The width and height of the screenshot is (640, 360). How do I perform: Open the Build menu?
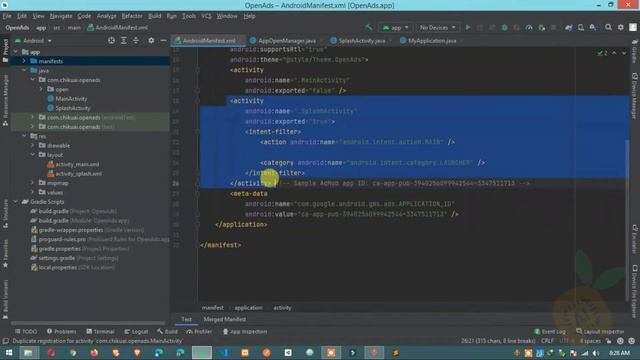click(x=154, y=16)
